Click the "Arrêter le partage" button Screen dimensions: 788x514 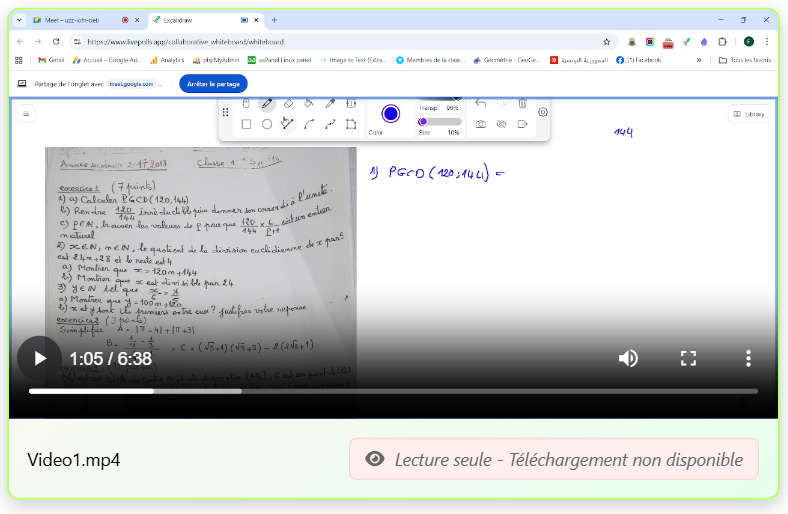point(213,84)
